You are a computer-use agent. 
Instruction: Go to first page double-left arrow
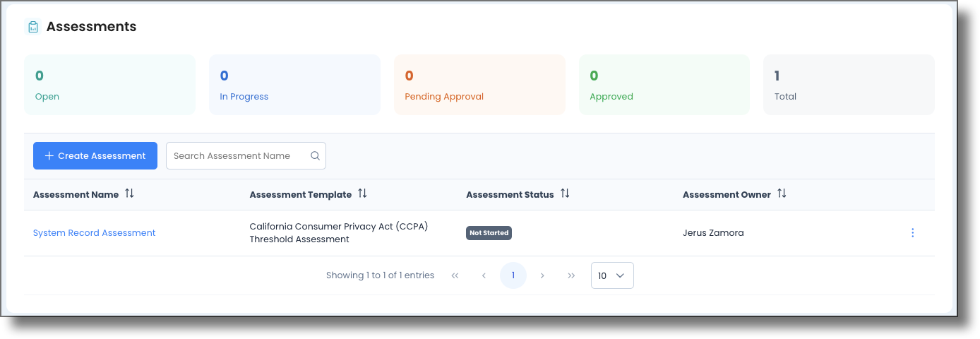455,275
